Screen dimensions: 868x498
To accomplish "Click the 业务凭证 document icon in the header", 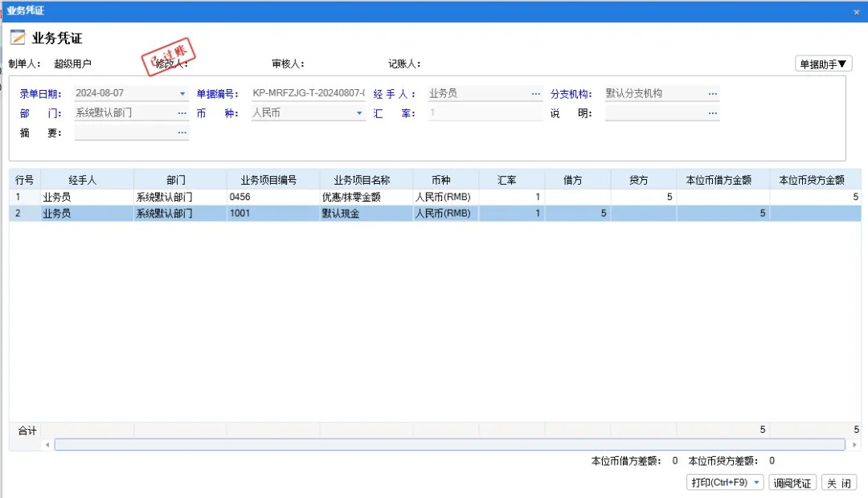I will point(17,37).
